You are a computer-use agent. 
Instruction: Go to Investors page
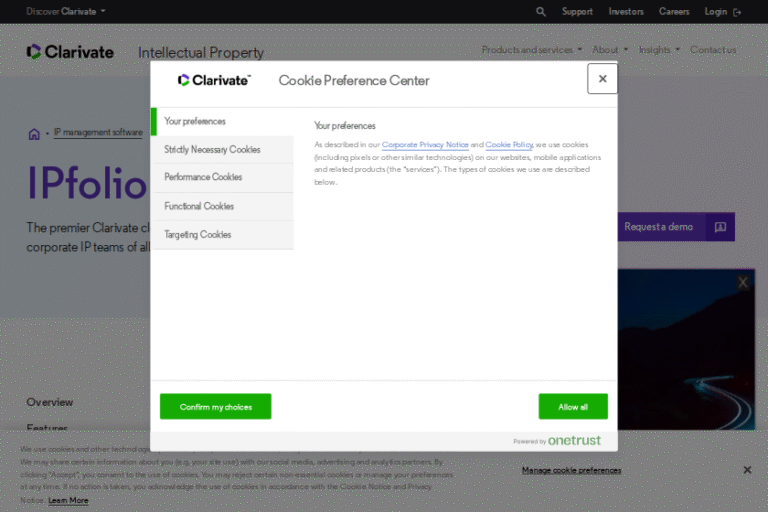626,11
